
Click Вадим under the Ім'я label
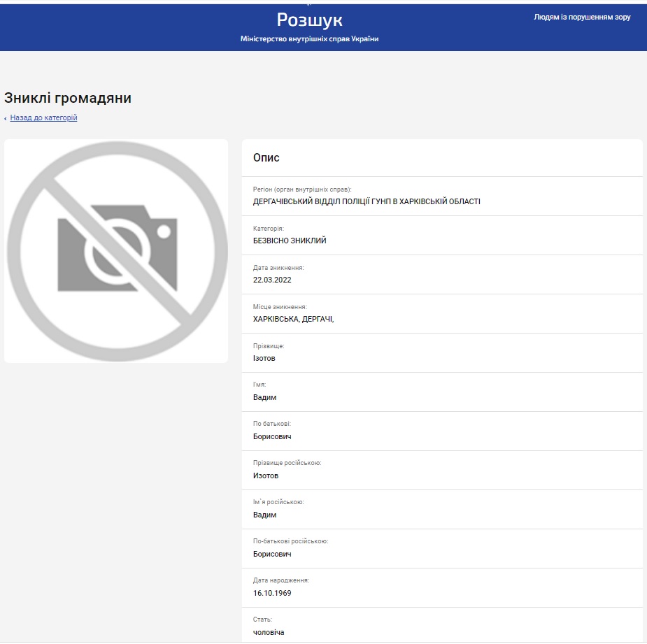[265, 397]
